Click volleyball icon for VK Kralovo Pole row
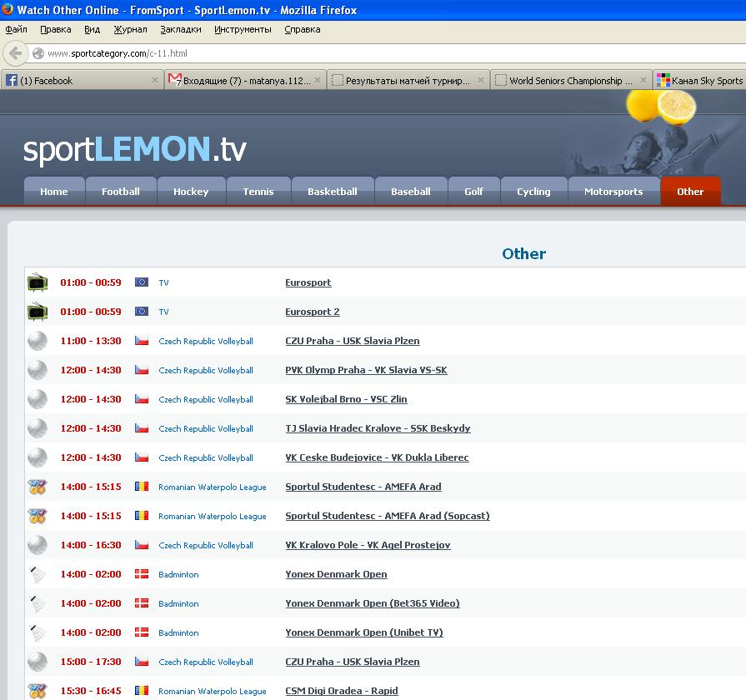This screenshot has width=746, height=700. pos(38,545)
